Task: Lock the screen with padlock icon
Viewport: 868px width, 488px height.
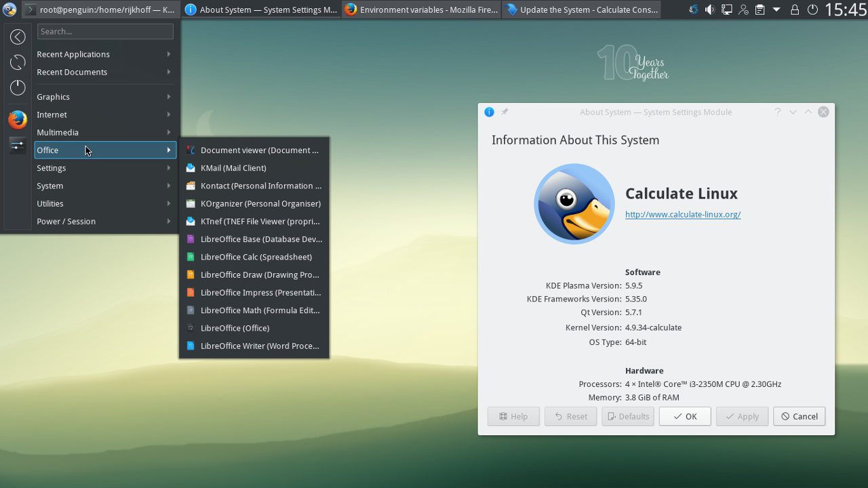Action: coord(795,9)
